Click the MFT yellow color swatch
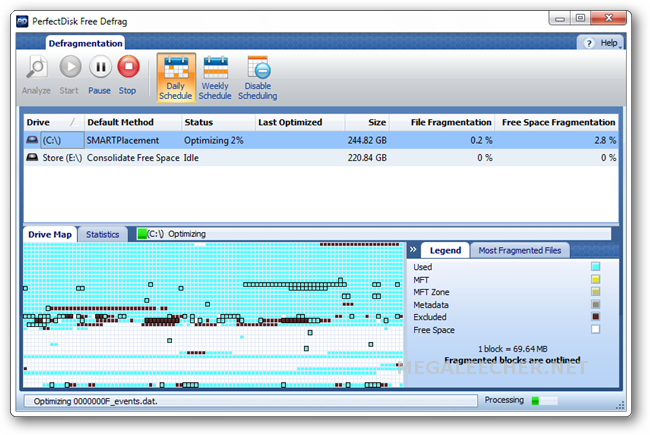The height and width of the screenshot is (435, 650). tap(595, 279)
